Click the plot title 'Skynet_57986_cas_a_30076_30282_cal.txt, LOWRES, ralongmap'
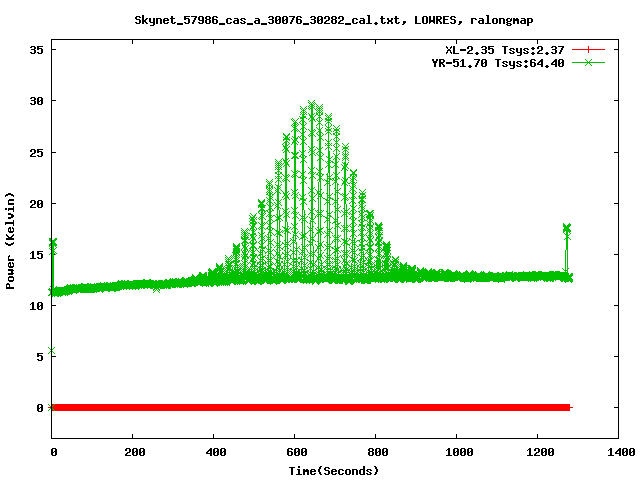 [x=333, y=20]
